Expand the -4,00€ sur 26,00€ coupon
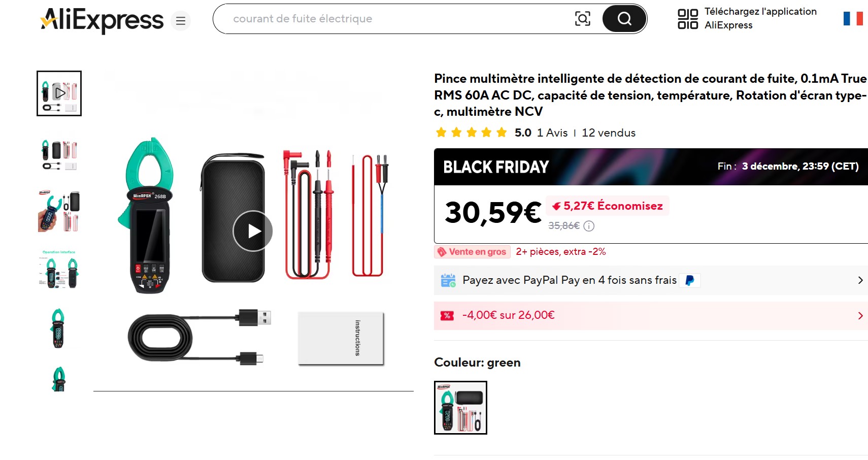The width and height of the screenshot is (868, 460). [860, 316]
